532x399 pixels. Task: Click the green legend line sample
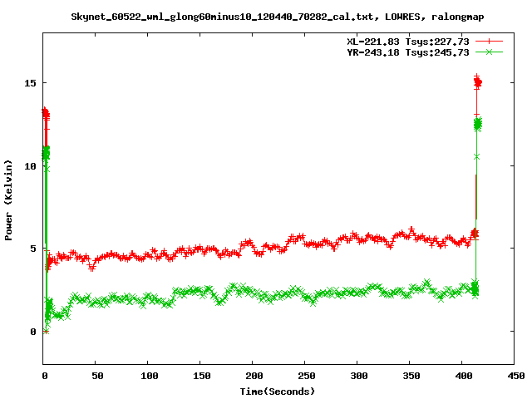[x=489, y=52]
